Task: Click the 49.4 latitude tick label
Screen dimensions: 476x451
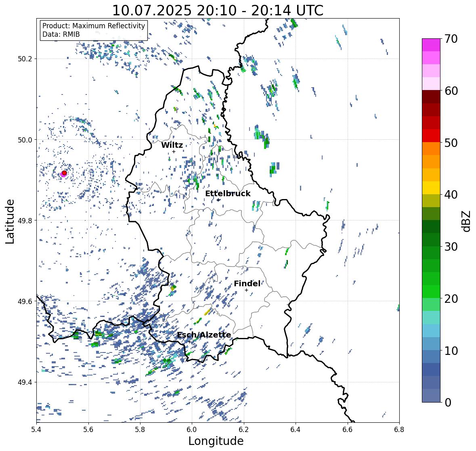Action: [25, 382]
